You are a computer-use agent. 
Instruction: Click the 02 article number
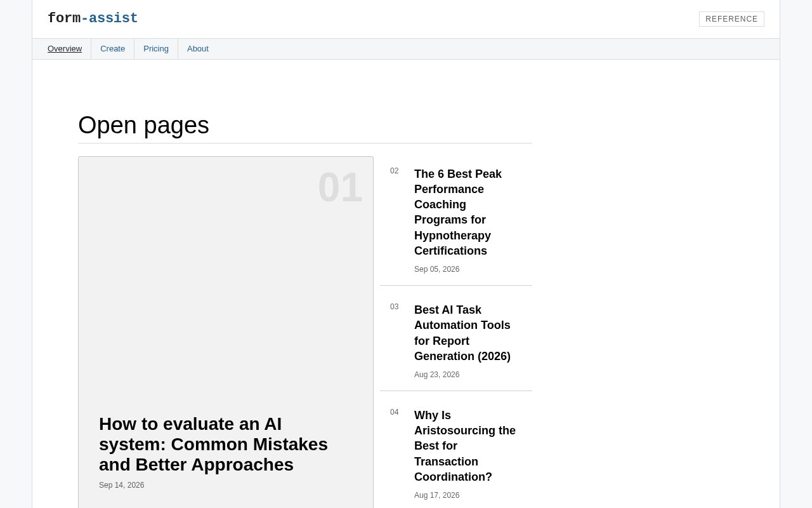(395, 171)
